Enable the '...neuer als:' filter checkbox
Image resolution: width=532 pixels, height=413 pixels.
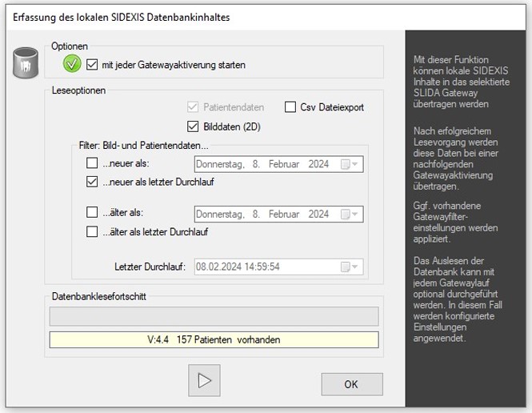(92, 164)
